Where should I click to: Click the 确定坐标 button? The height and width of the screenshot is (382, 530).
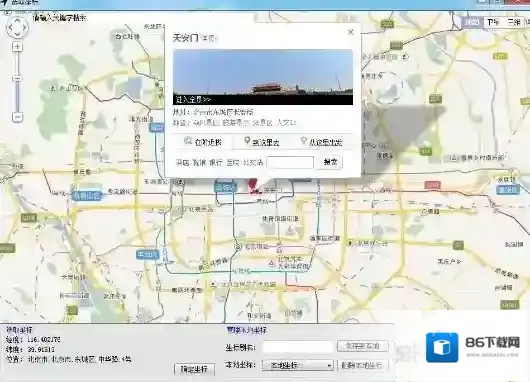click(195, 369)
